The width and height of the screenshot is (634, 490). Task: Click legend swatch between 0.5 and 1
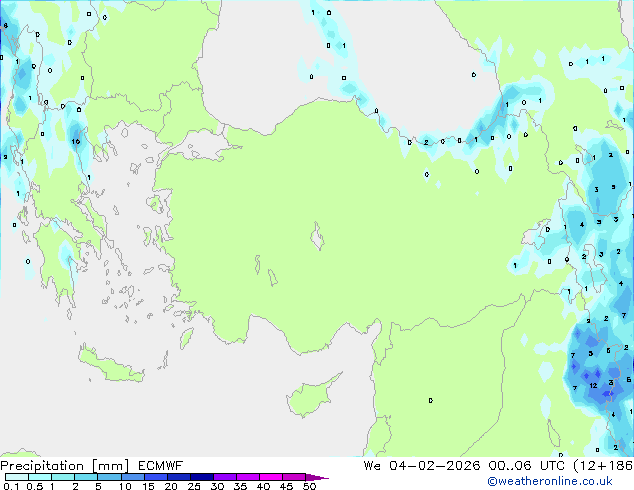(x=40, y=477)
